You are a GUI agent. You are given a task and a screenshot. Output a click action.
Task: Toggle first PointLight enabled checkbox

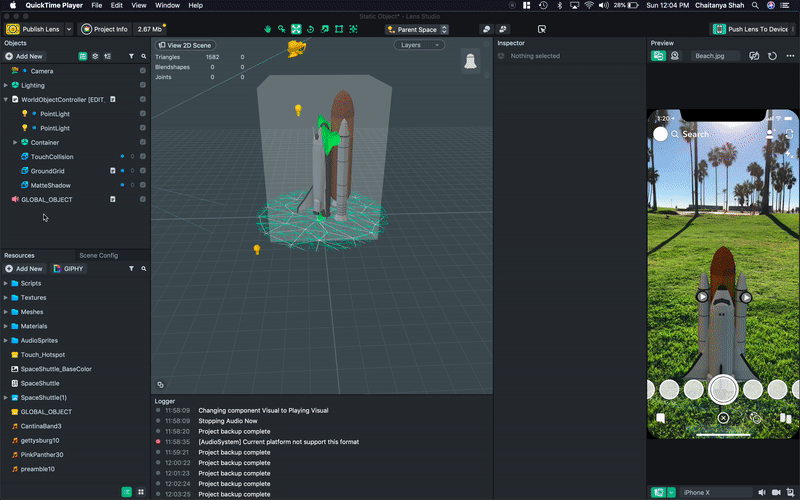coord(143,114)
